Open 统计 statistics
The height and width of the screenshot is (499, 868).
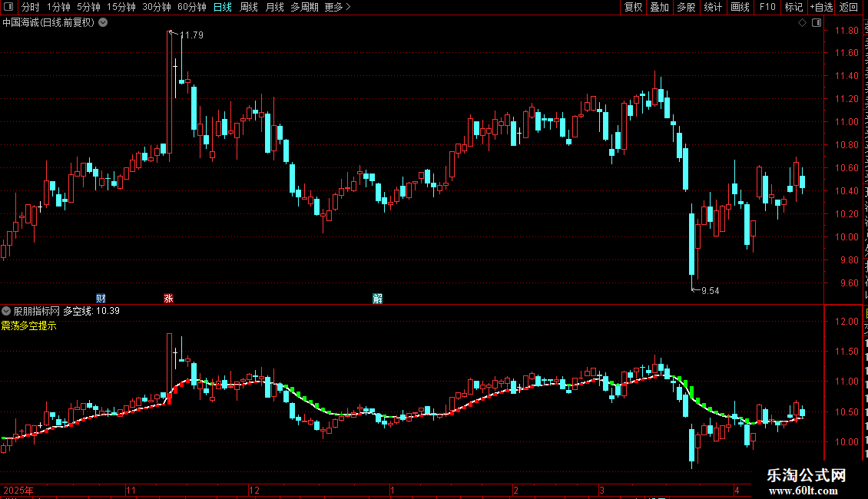pos(713,7)
